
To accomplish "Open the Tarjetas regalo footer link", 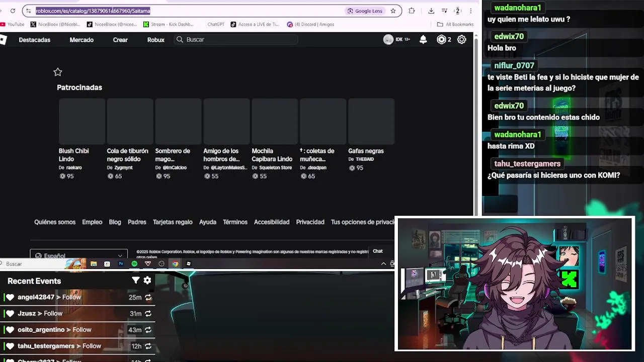I will click(x=173, y=222).
